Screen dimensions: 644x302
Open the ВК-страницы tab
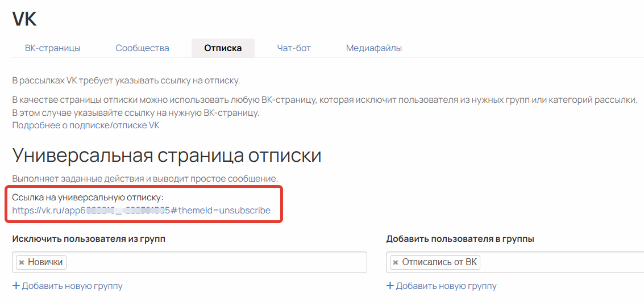coord(52,48)
